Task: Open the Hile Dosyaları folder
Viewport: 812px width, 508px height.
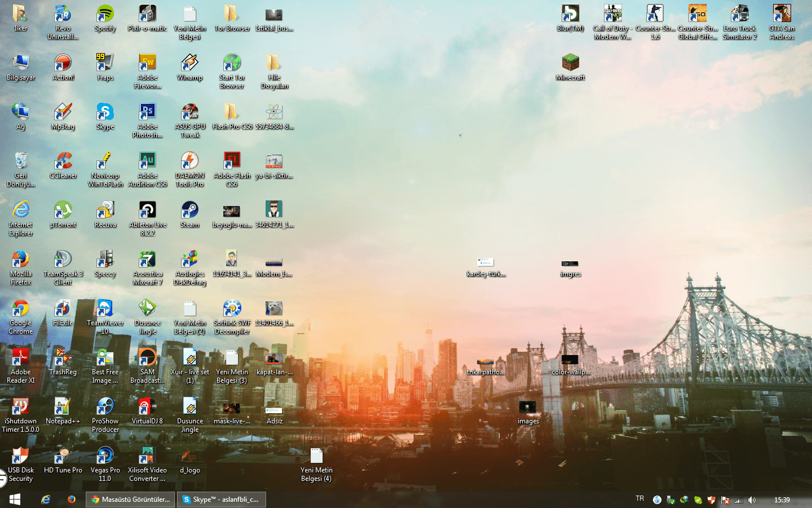Action: tap(274, 72)
